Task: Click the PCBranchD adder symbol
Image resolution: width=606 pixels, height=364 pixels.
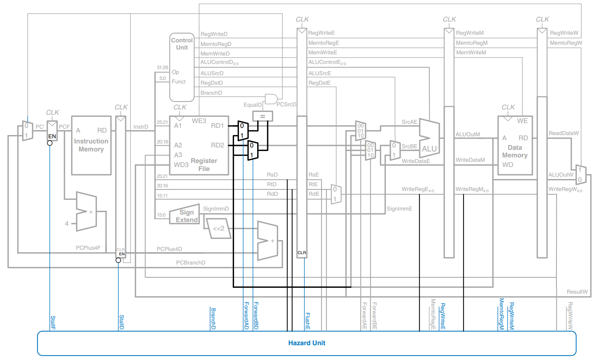Action: click(x=267, y=241)
